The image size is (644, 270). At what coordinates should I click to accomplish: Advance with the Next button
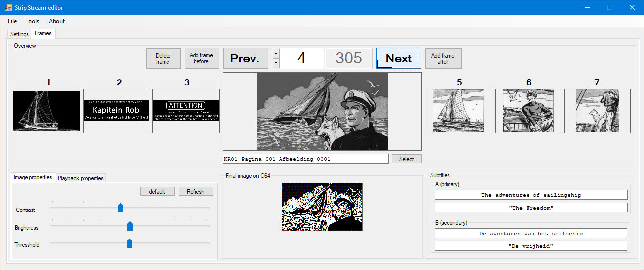click(398, 59)
